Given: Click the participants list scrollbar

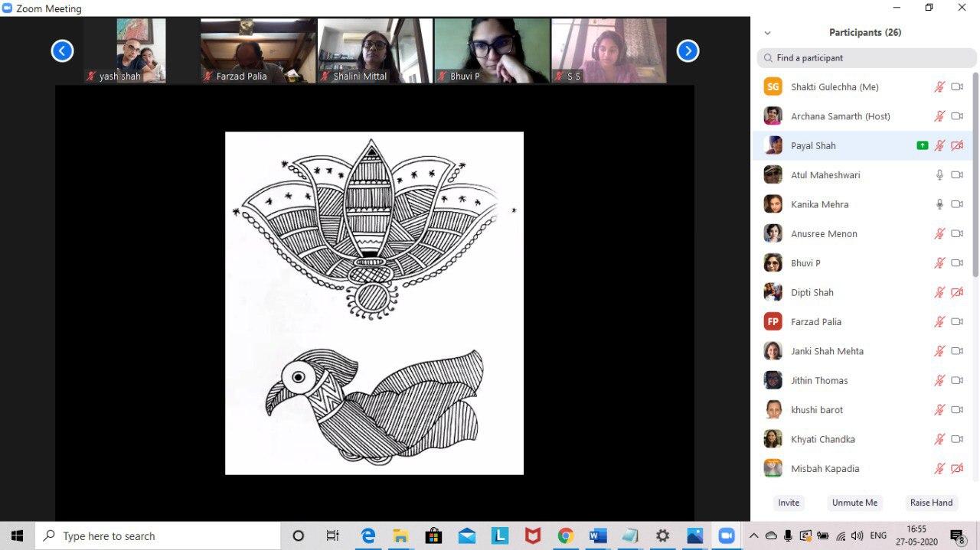Looking at the screenshot, I should [975, 174].
